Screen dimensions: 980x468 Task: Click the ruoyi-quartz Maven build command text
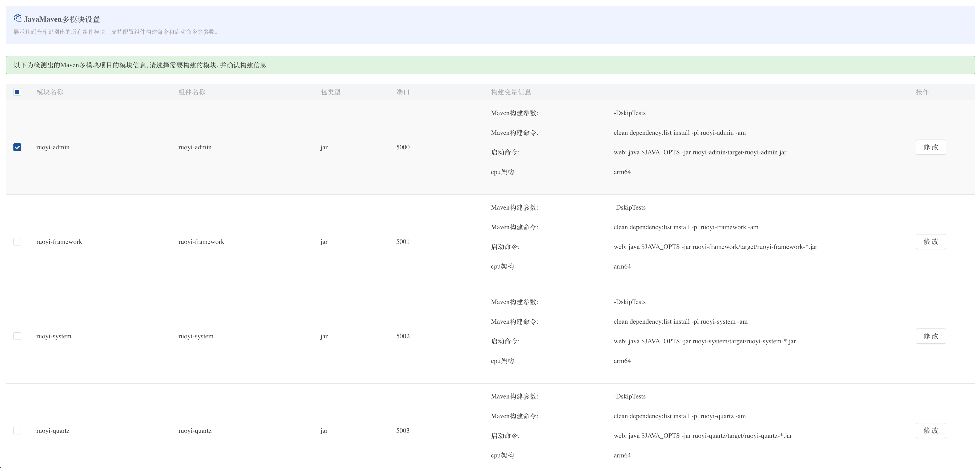click(x=679, y=416)
